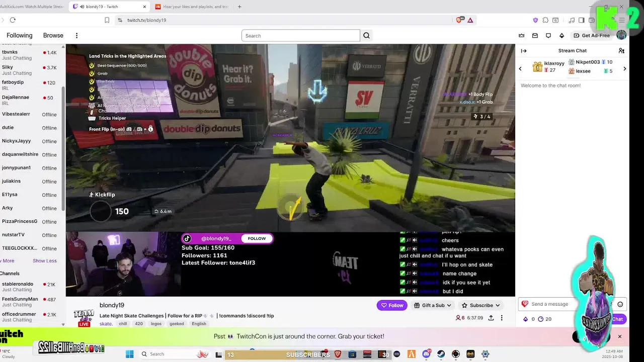Open Steam from the taskbar

click(x=441, y=354)
